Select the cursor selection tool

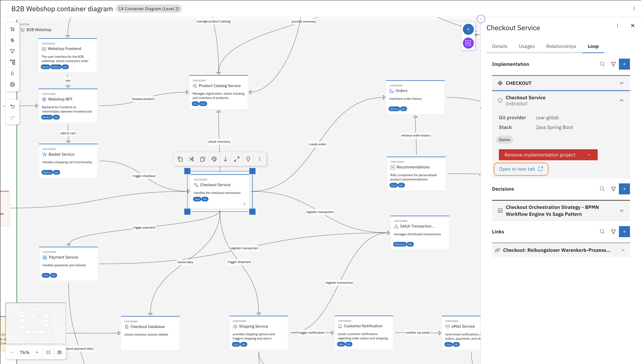click(x=12, y=29)
